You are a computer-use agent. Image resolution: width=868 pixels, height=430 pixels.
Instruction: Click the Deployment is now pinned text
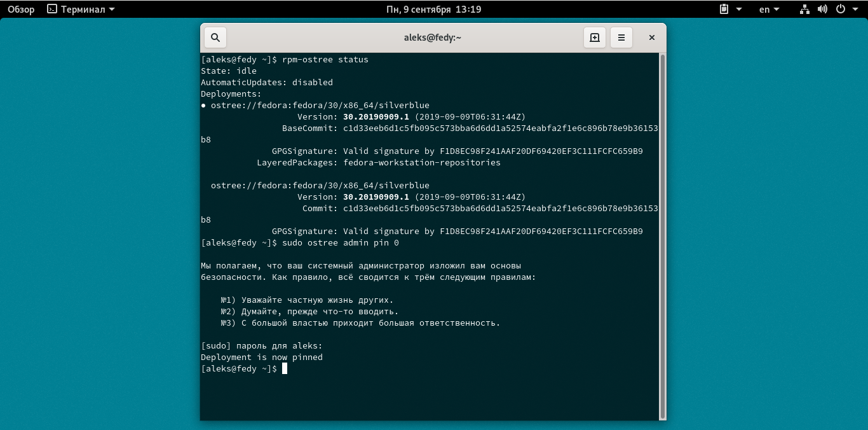[x=262, y=357]
